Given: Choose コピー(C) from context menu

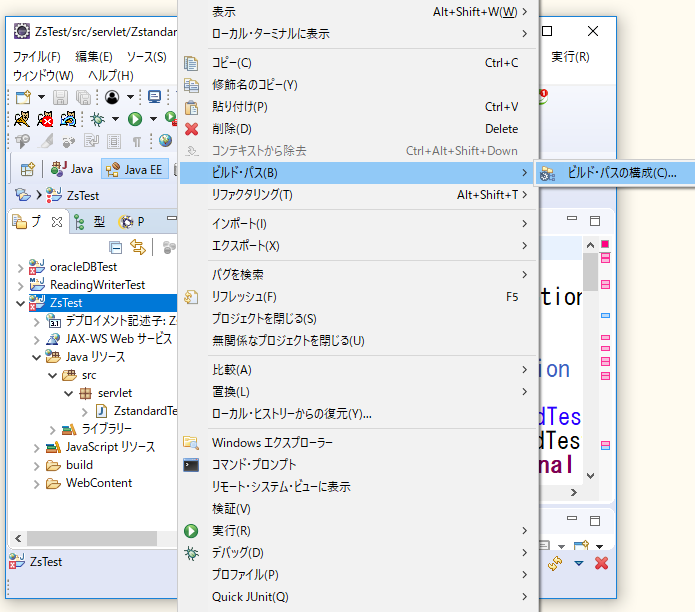Looking at the screenshot, I should (x=359, y=63).
